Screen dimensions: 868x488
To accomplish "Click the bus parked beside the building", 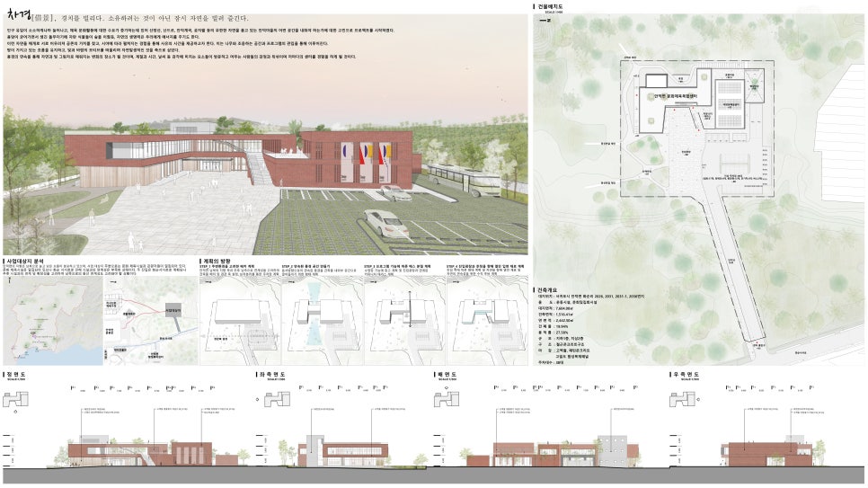I will (x=464, y=179).
